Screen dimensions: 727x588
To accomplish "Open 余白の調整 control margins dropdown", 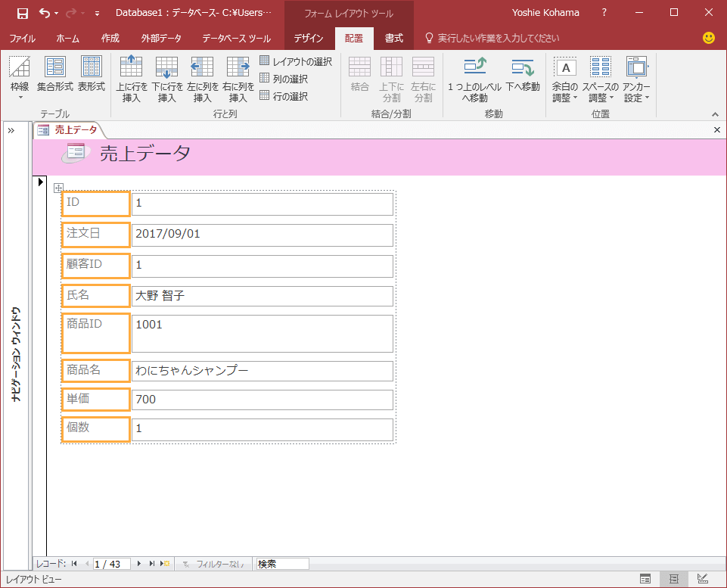I will (x=565, y=79).
